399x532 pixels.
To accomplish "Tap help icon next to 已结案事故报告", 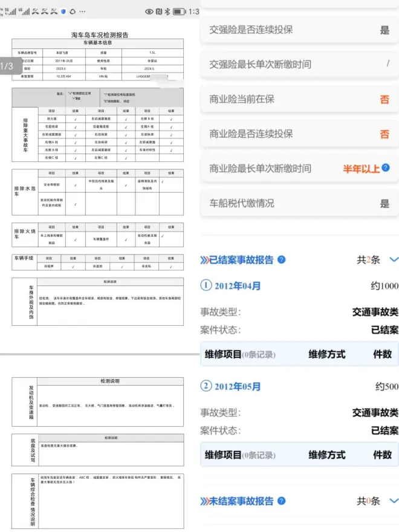I will pyautogui.click(x=282, y=260).
